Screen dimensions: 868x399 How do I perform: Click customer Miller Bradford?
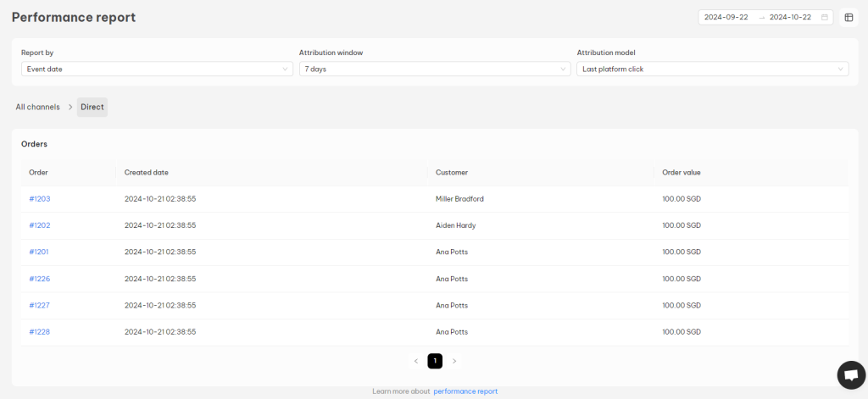pyautogui.click(x=459, y=199)
